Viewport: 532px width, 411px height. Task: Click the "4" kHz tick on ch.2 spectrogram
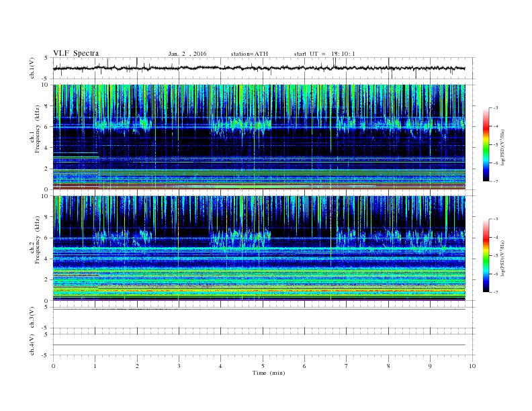(x=47, y=259)
